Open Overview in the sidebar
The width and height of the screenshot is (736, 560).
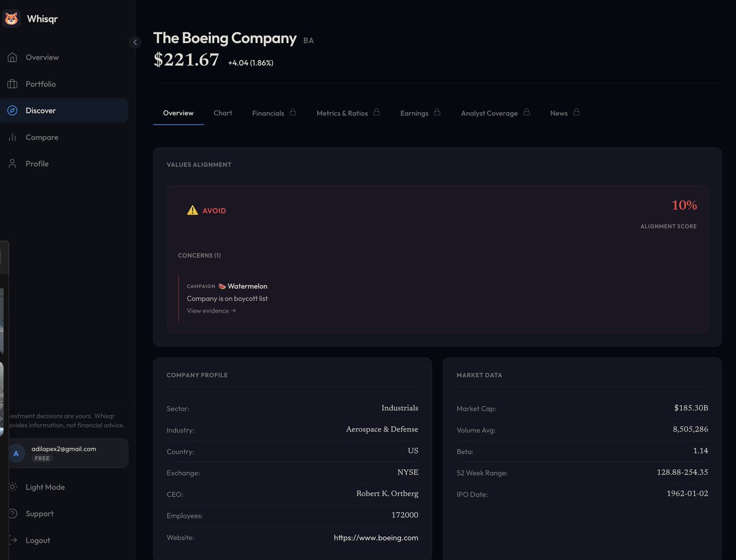pyautogui.click(x=64, y=58)
